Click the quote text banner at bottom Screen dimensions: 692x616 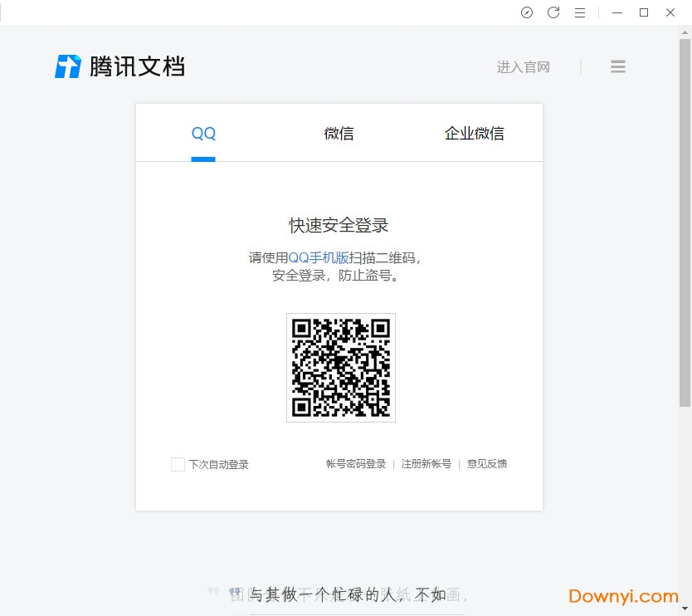[348, 594]
